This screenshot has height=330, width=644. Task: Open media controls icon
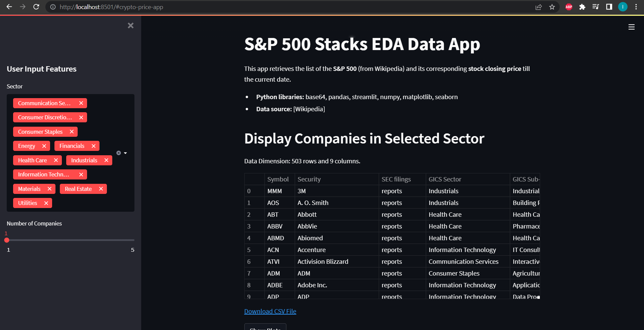click(596, 7)
